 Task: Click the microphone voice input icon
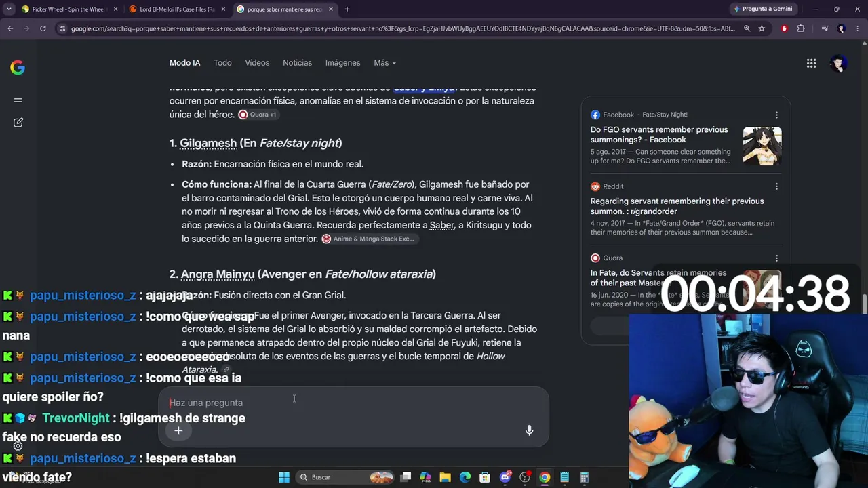click(x=529, y=430)
